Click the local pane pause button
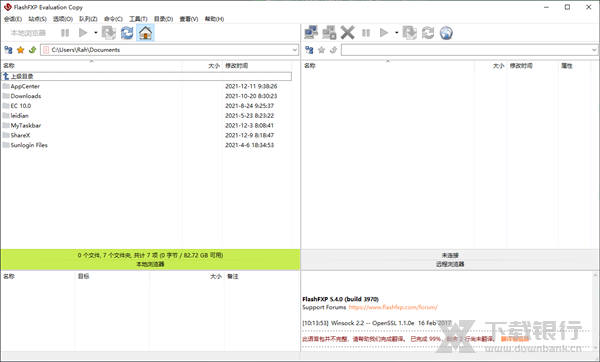 65,33
